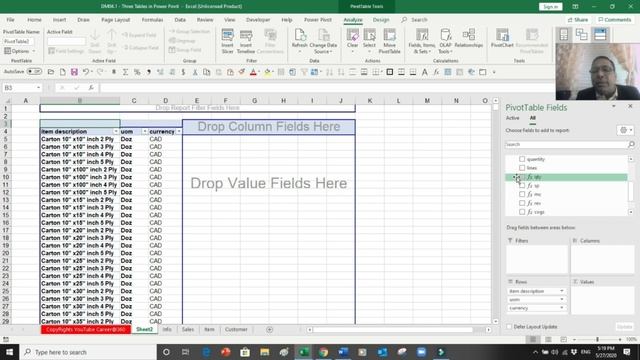Open currency column filter dropdown

(178, 131)
